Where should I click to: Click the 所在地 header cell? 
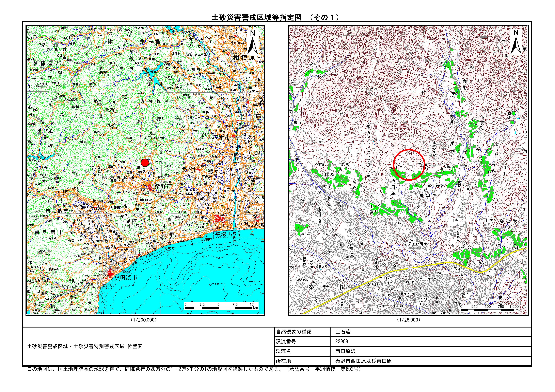pos(284,361)
